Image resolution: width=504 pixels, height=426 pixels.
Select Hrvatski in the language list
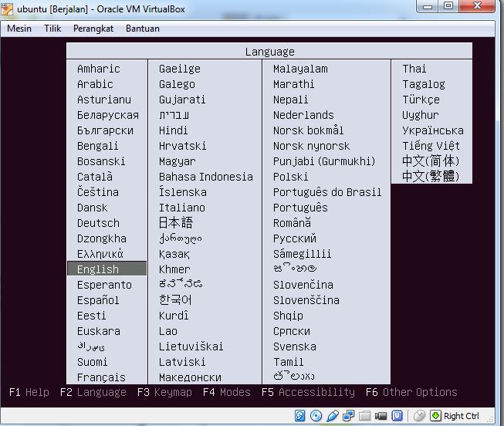tap(182, 146)
